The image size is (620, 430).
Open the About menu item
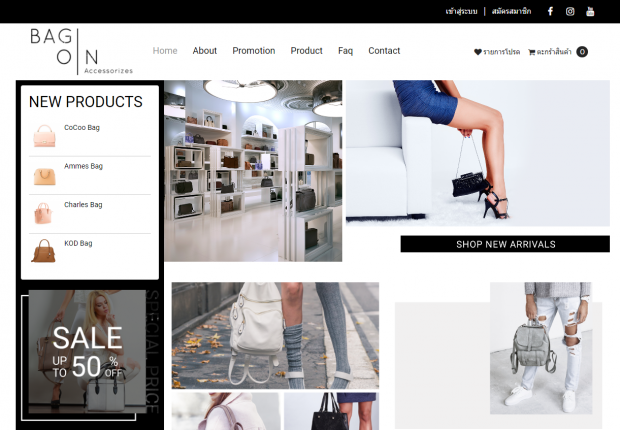click(x=204, y=51)
